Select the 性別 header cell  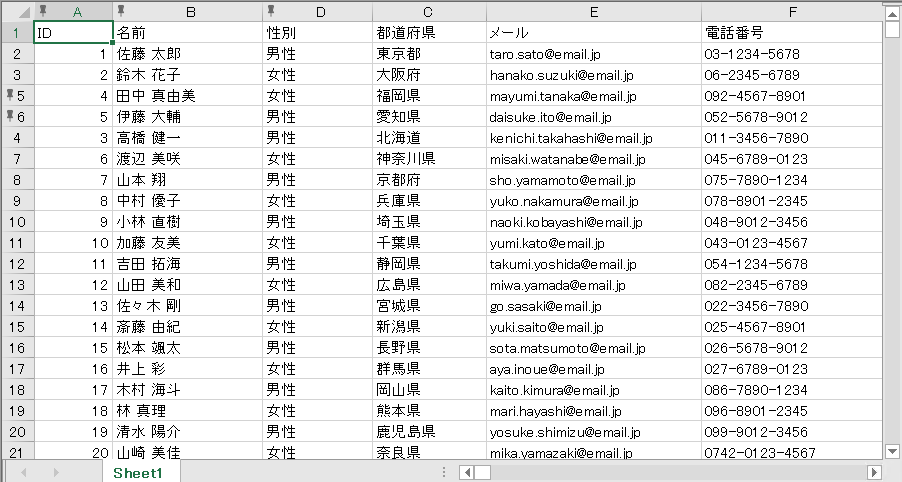click(318, 33)
